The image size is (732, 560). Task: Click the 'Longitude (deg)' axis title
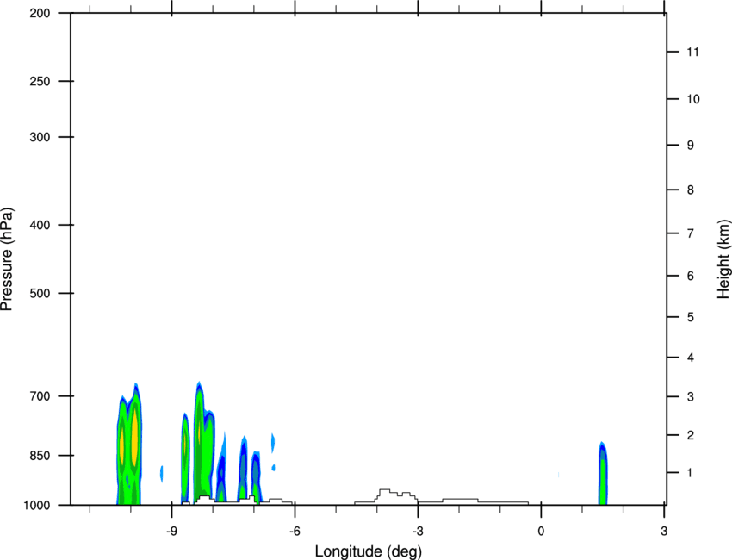click(369, 551)
